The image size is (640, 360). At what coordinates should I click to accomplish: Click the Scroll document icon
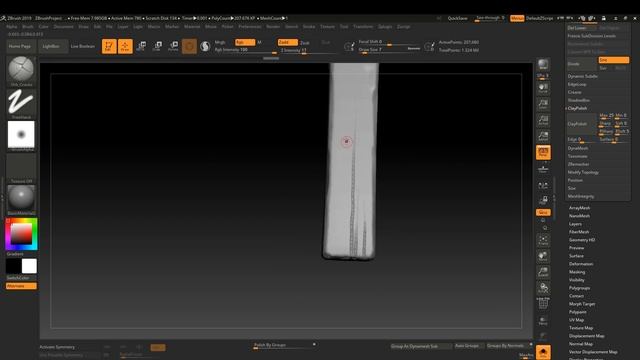point(543,88)
